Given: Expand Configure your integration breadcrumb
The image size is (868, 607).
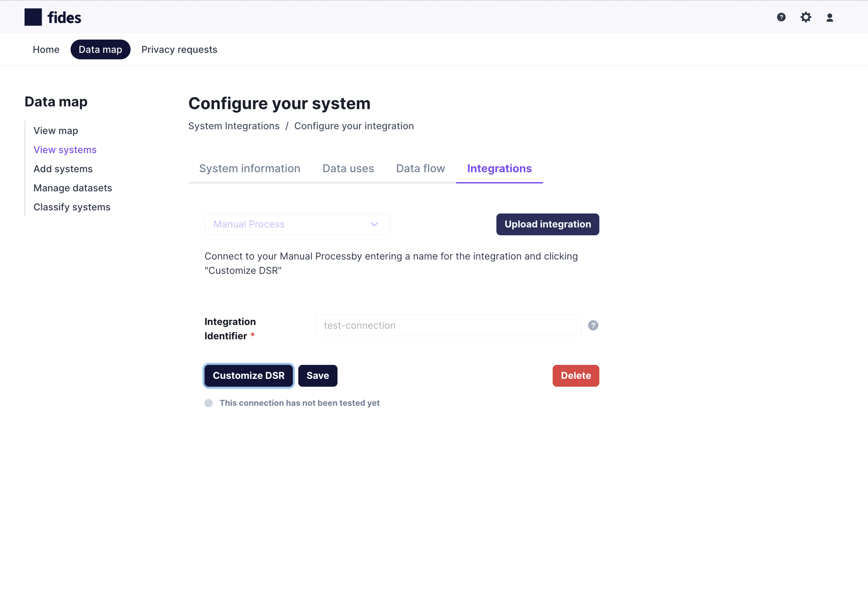Looking at the screenshot, I should point(353,125).
